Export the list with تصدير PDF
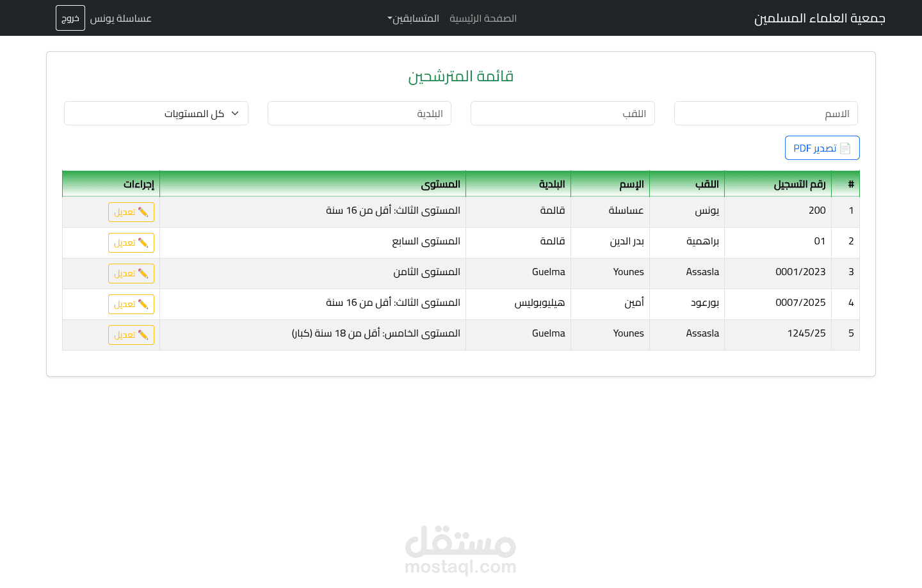The width and height of the screenshot is (922, 588). point(822,148)
